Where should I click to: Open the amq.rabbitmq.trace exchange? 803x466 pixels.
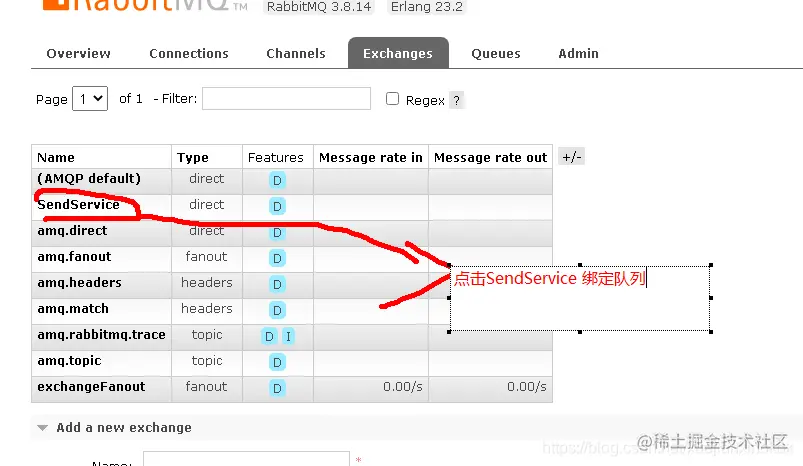pos(101,335)
